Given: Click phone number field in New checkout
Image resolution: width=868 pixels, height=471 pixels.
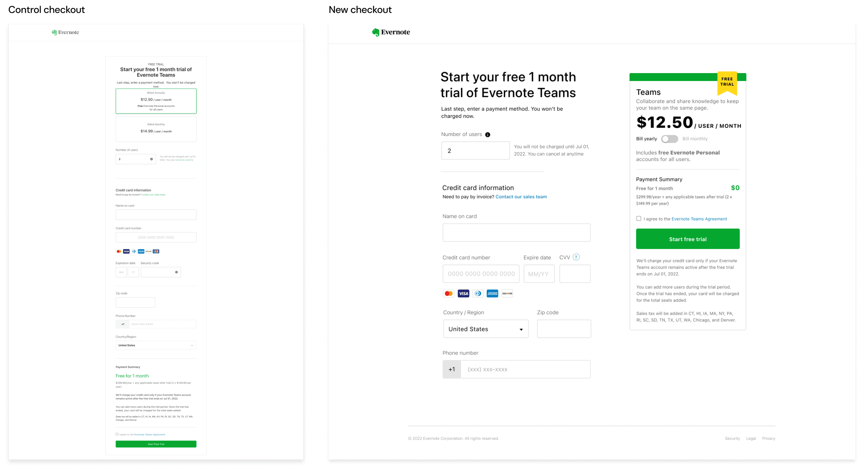Looking at the screenshot, I should pyautogui.click(x=525, y=369).
